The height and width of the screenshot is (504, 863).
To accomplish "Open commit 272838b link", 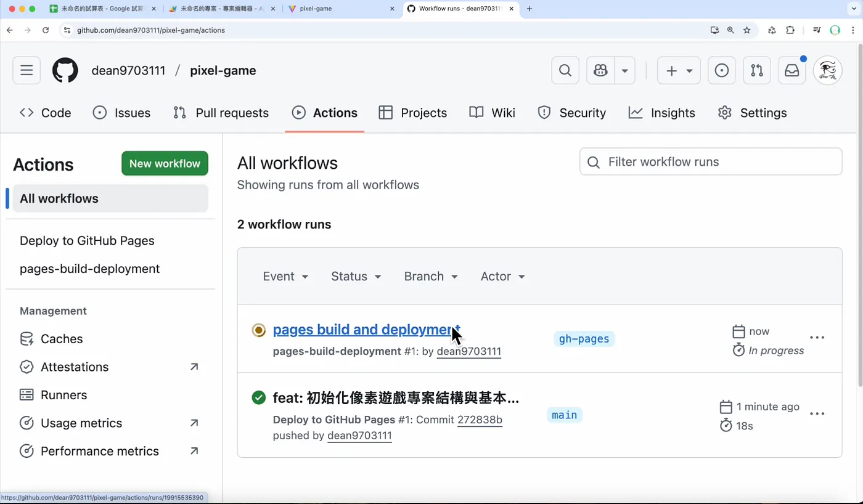I will coord(480,420).
